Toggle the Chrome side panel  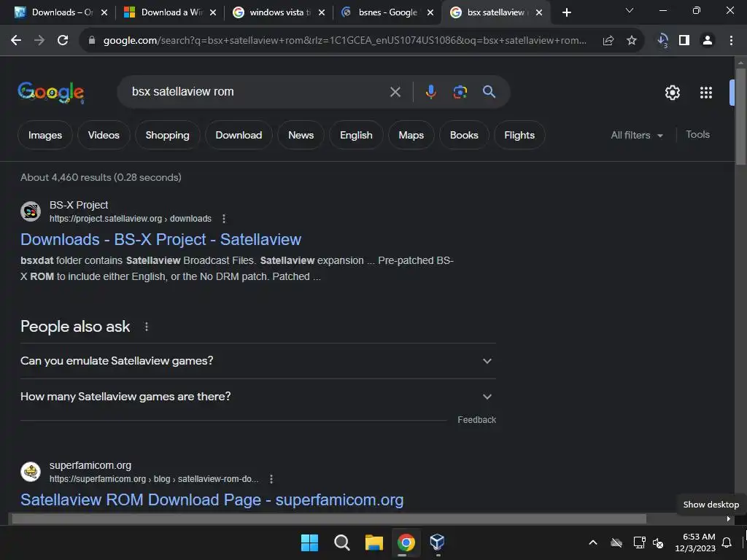pyautogui.click(x=684, y=41)
